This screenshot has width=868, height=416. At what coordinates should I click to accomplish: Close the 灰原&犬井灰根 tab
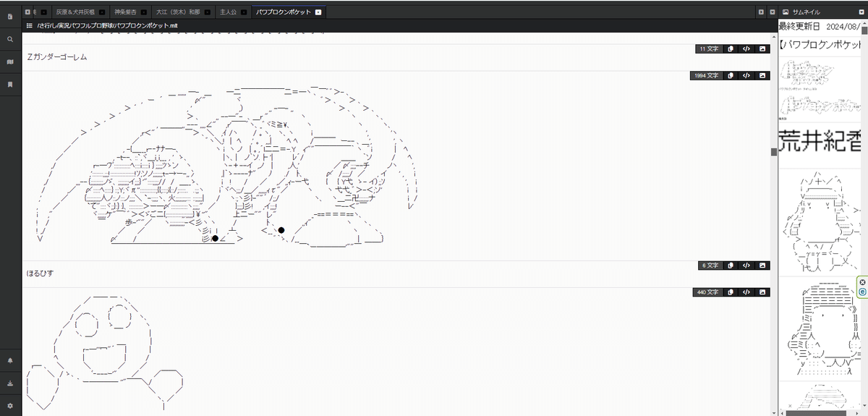pyautogui.click(x=101, y=12)
